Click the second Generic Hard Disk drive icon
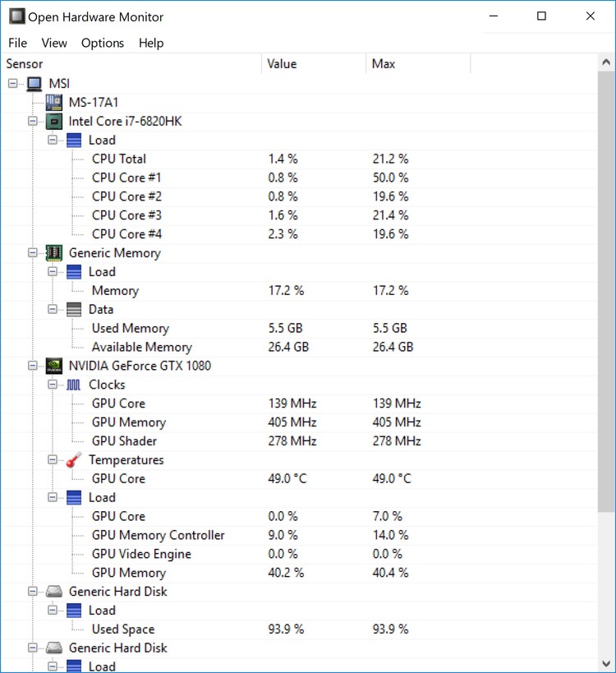 (x=54, y=648)
